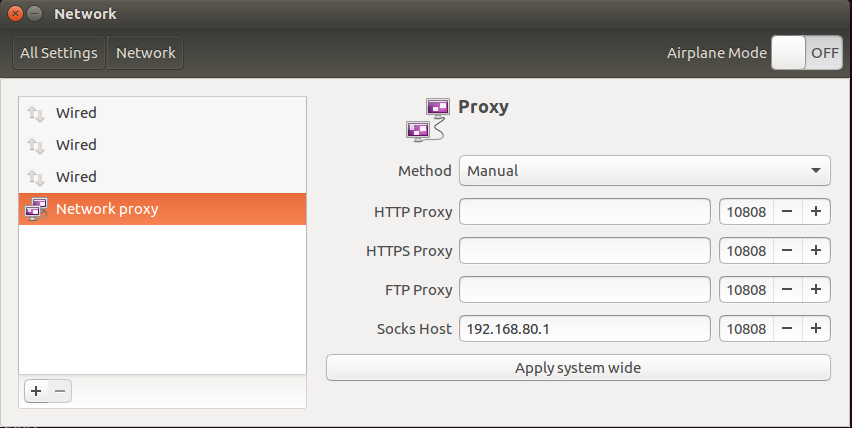Click the Network breadcrumb button

click(146, 53)
